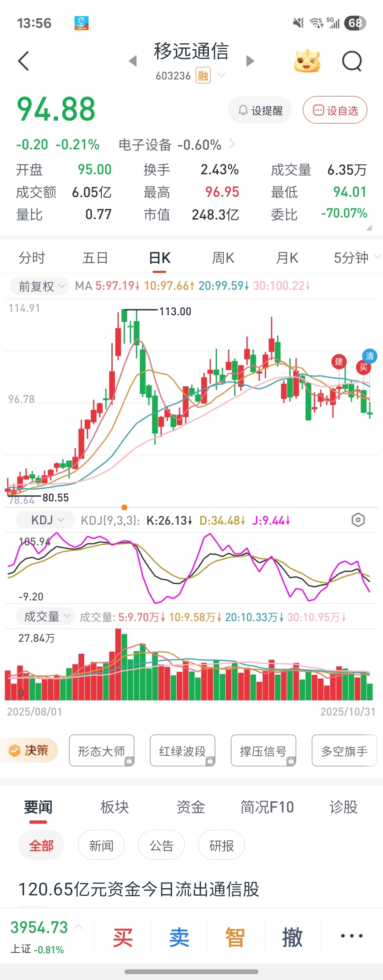
Task: Tap the blue 卖 sell button
Action: point(179,938)
